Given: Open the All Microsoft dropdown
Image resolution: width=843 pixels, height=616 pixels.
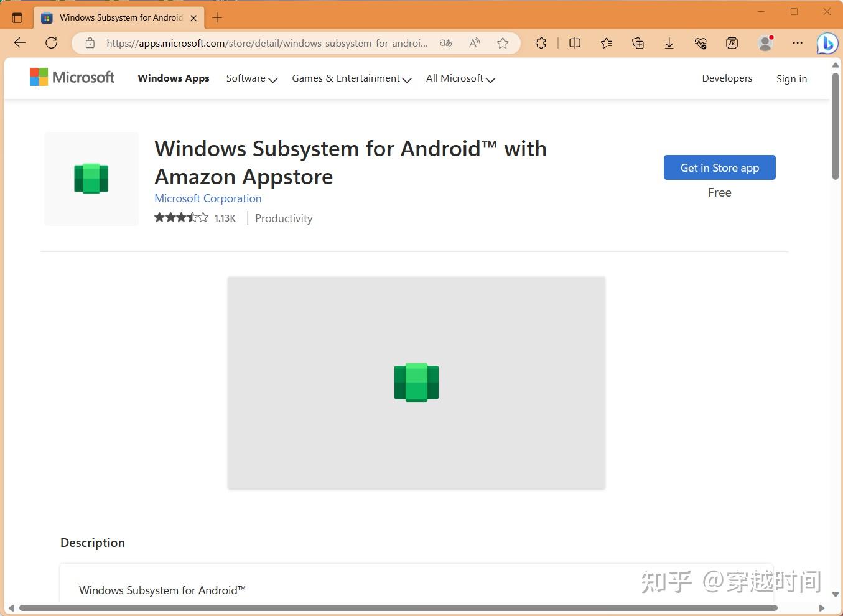Looking at the screenshot, I should (460, 78).
